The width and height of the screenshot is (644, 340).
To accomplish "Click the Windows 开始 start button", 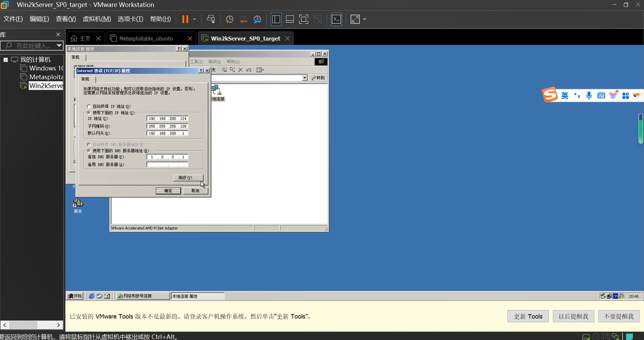I will coord(75,296).
